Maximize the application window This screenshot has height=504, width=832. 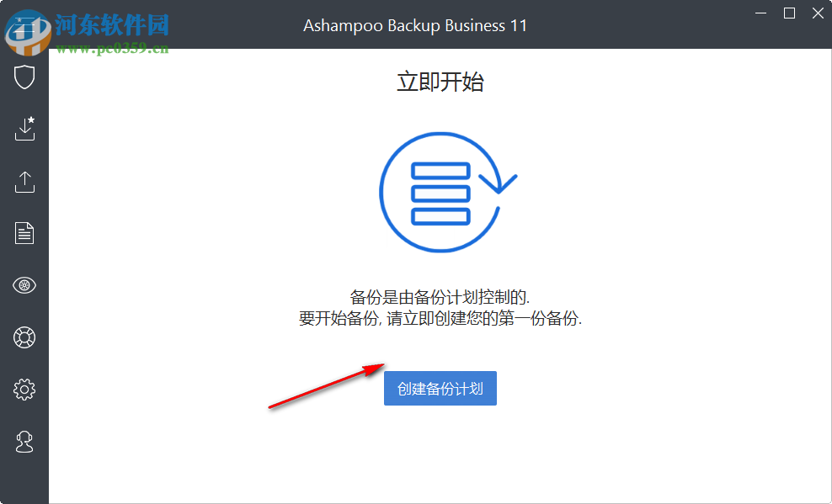click(789, 13)
